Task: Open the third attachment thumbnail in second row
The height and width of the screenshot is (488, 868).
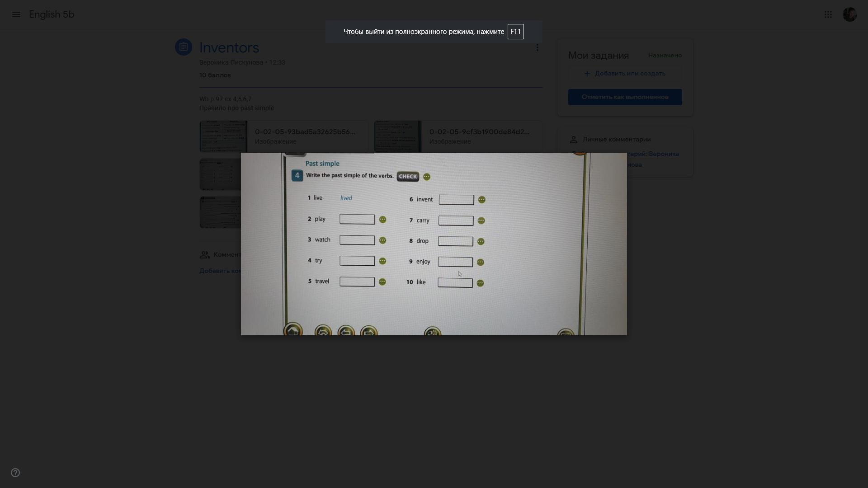Action: [x=220, y=174]
